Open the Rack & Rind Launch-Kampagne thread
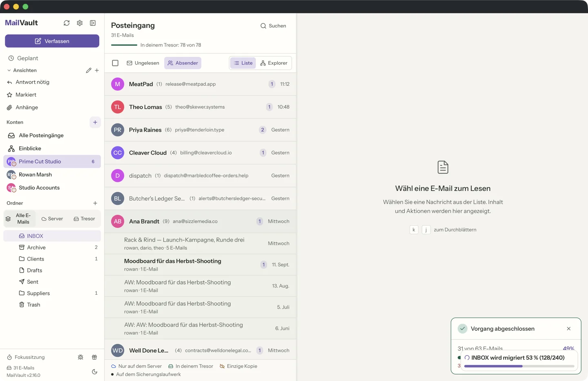Image resolution: width=588 pixels, height=381 pixels. (200, 244)
